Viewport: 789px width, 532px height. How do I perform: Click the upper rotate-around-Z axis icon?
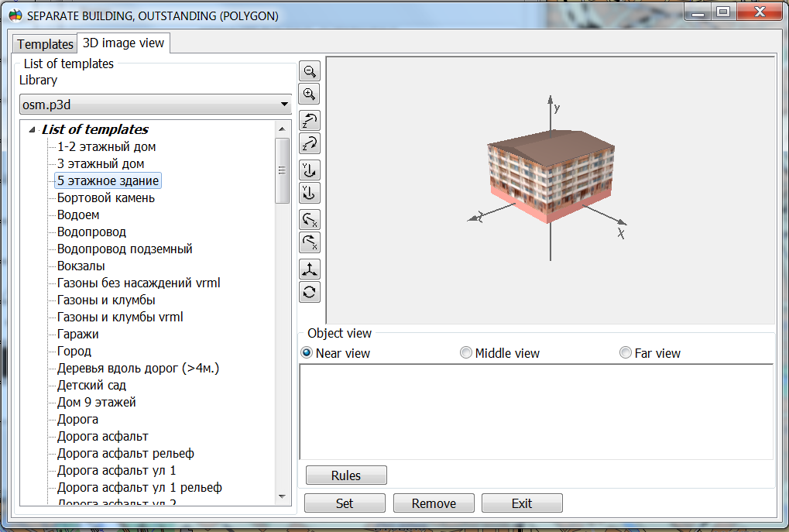310,121
